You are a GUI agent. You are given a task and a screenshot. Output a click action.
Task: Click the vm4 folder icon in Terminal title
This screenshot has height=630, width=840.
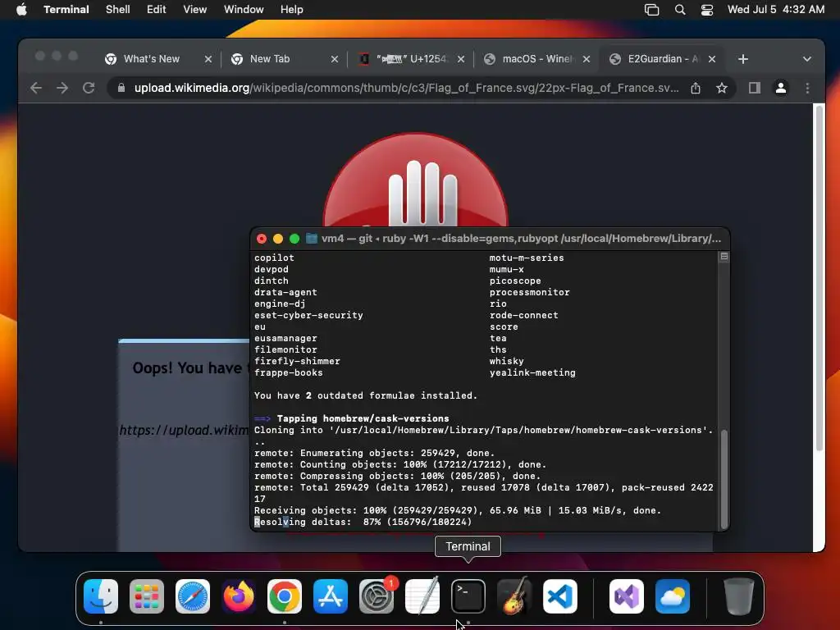coord(311,239)
